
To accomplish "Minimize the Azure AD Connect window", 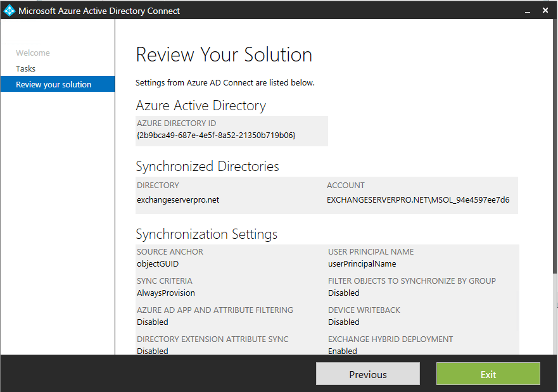I will 527,10.
